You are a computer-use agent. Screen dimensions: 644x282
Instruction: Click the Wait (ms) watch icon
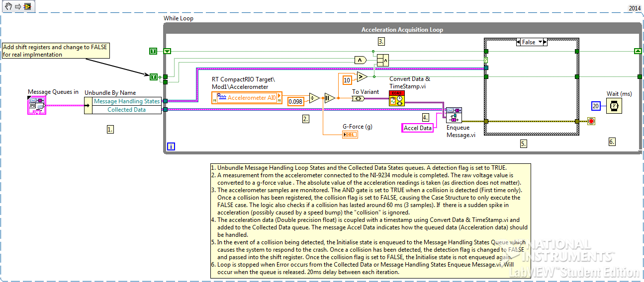[615, 105]
